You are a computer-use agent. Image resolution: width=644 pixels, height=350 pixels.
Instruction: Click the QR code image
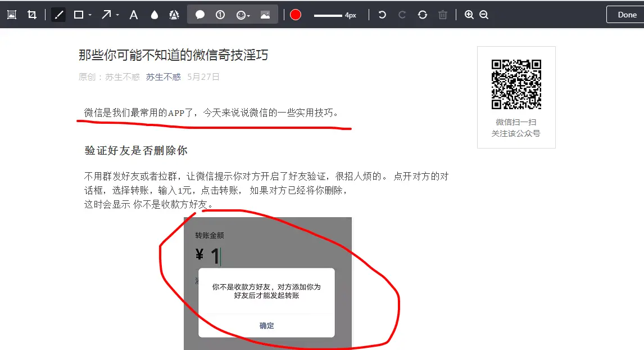(x=516, y=84)
